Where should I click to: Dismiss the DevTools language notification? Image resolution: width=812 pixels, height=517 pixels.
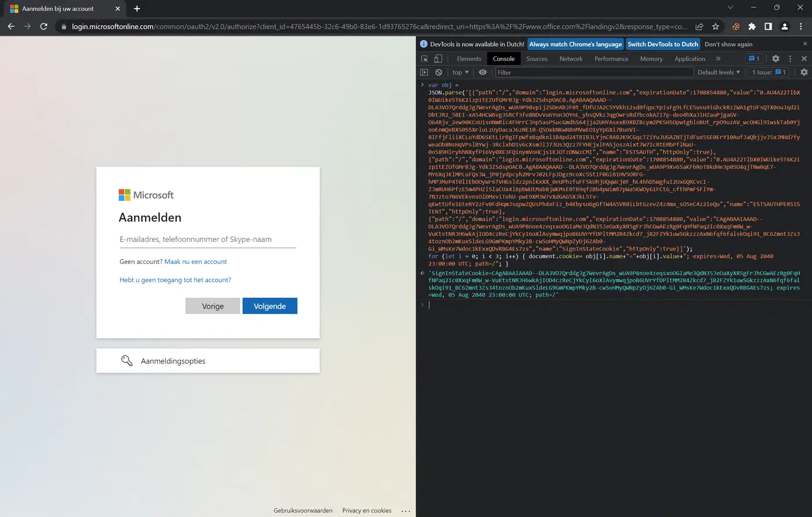[x=805, y=44]
